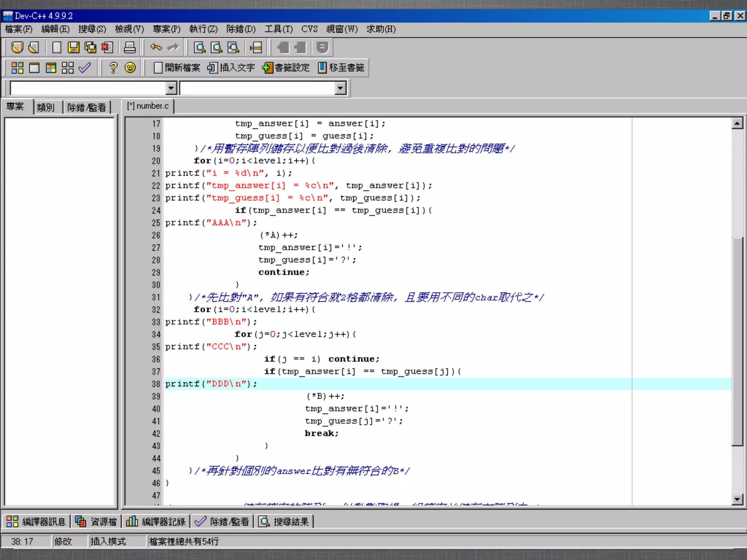Click the 移至書籤 button
This screenshot has width=747, height=560.
point(341,68)
